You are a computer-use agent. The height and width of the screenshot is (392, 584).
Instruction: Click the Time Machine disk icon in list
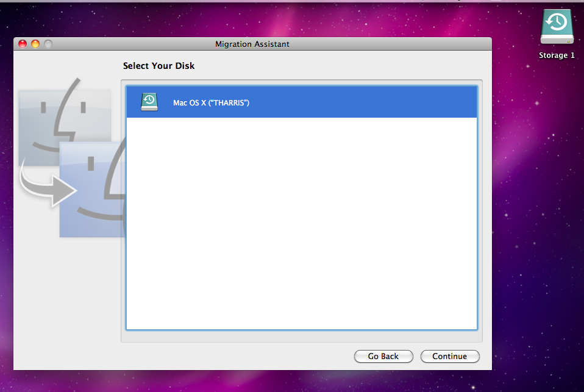(149, 102)
